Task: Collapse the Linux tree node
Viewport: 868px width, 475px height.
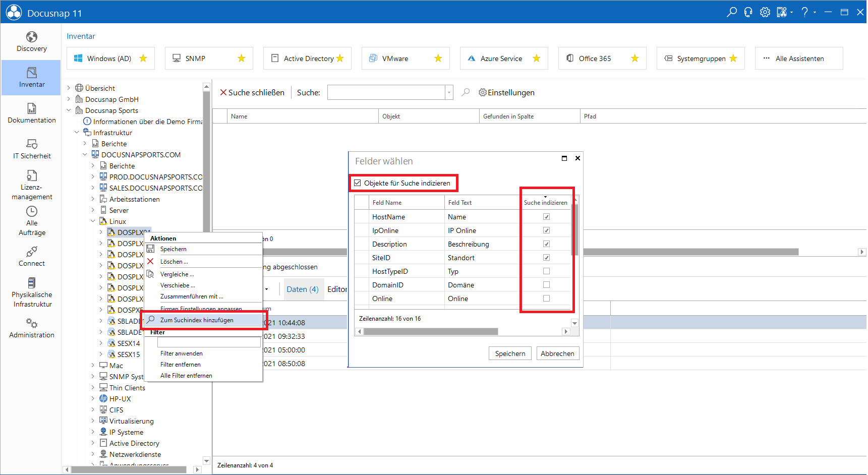Action: [93, 221]
